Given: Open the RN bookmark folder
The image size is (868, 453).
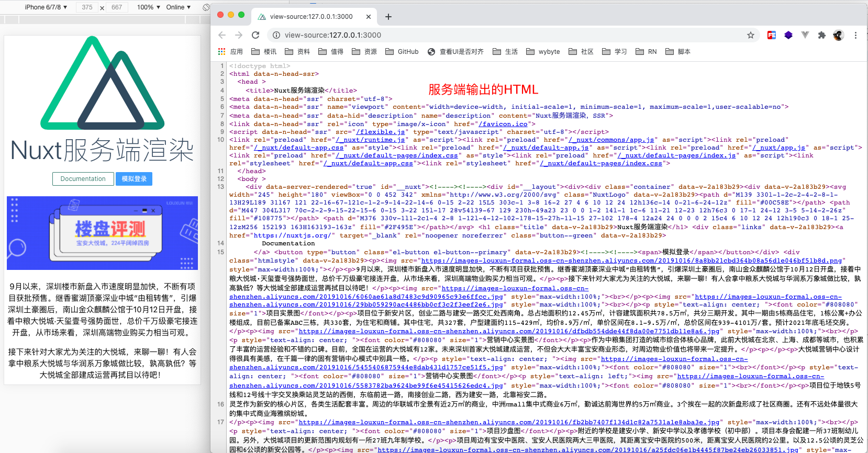Looking at the screenshot, I should click(x=646, y=52).
